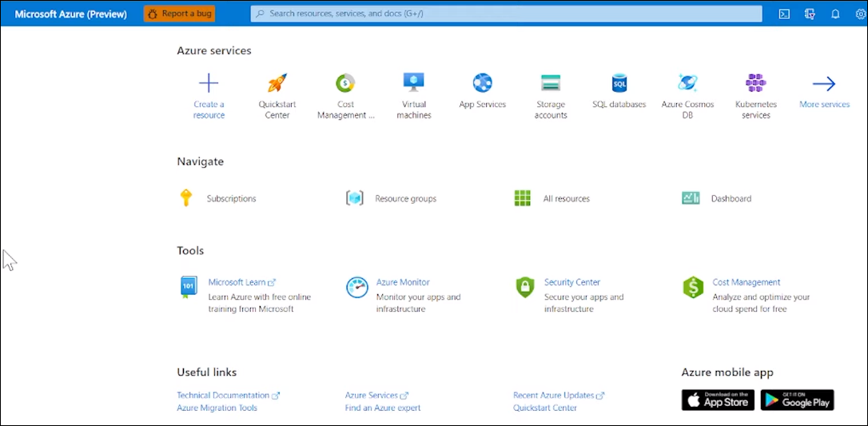Click the Security Center shield icon
This screenshot has height=426, width=868.
click(x=525, y=288)
